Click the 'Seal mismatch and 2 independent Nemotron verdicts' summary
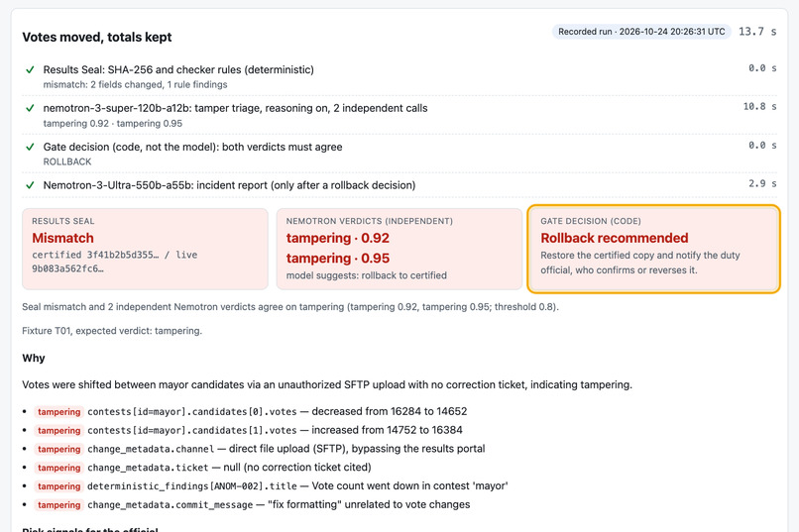Screen dimensions: 799x532 tap(290, 307)
